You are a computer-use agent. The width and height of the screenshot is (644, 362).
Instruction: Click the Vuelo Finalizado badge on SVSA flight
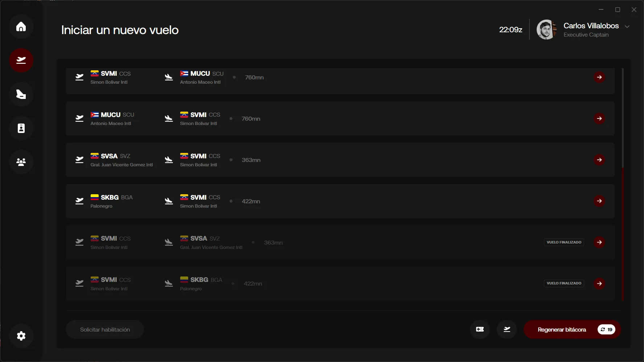564,242
